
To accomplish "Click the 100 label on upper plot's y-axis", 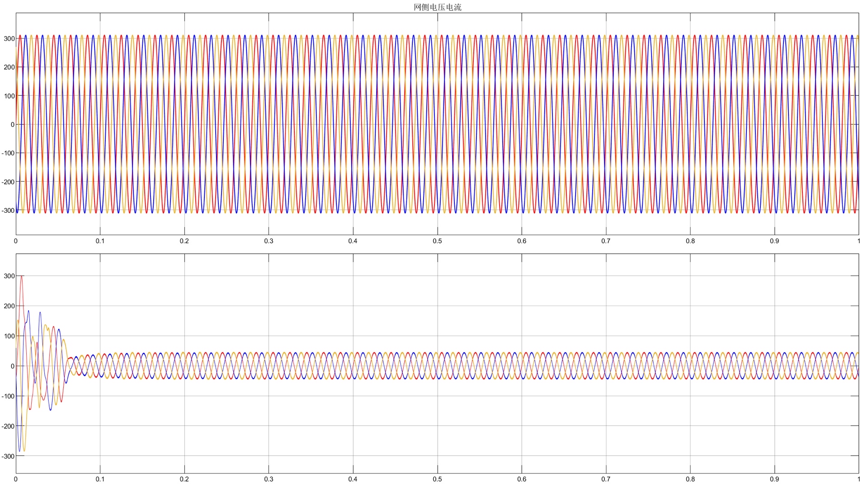I will [9, 96].
